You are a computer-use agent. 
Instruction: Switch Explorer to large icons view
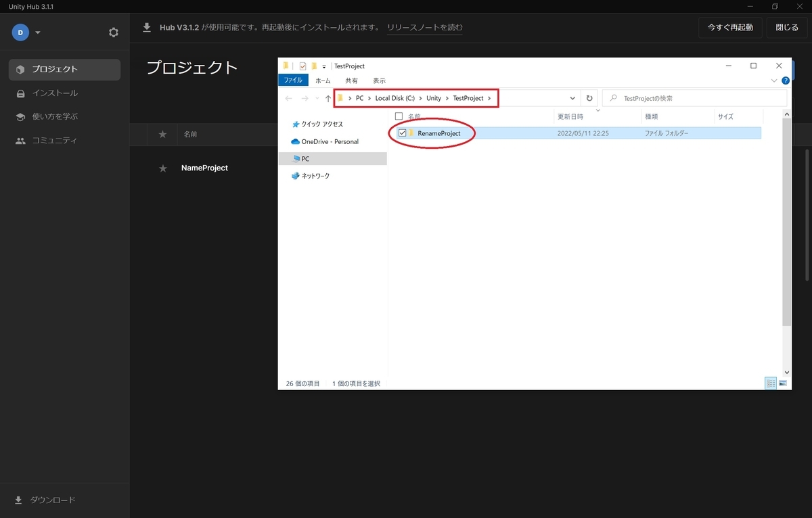click(x=783, y=383)
